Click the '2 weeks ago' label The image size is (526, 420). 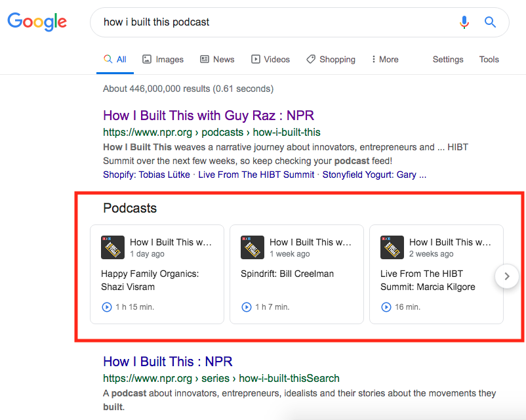[431, 254]
